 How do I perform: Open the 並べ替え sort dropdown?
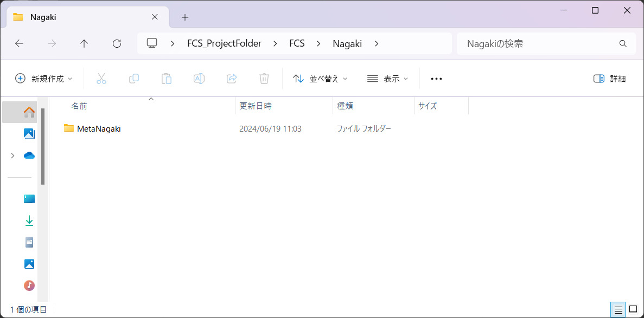point(320,79)
